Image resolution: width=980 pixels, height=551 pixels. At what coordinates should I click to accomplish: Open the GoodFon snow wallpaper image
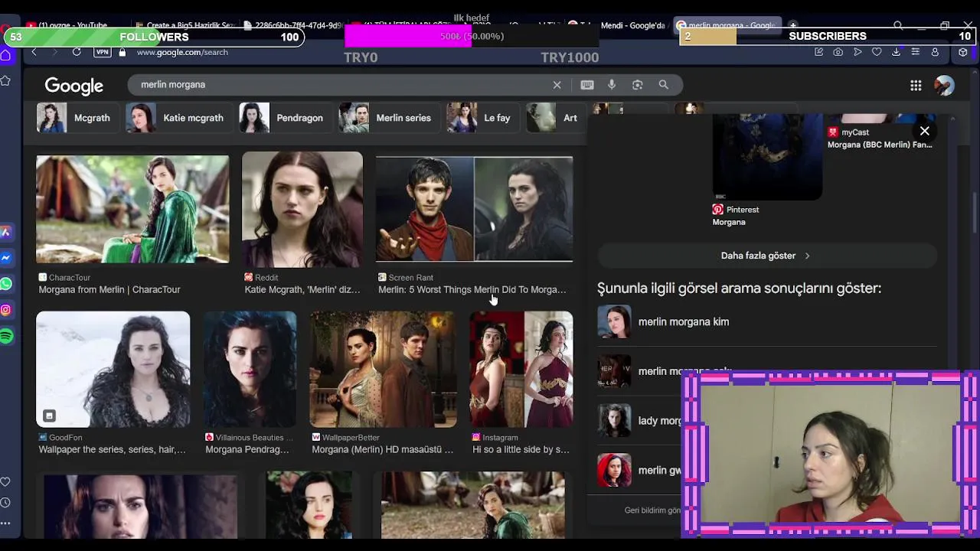(113, 369)
